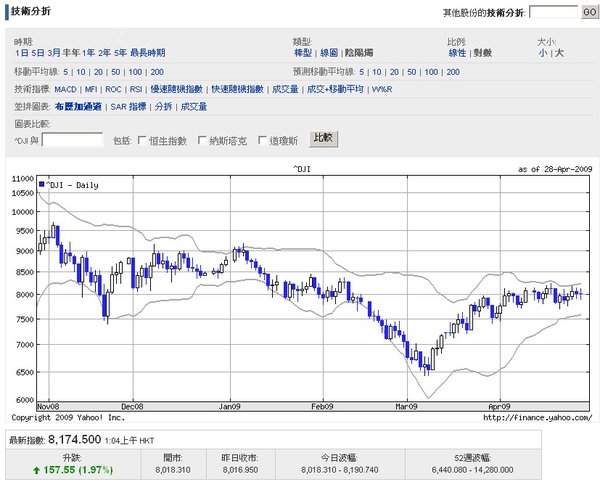Viewport: 600px width, 490px height.
Task: Click the 昨日收市 value 8,016.950
Action: (x=240, y=470)
